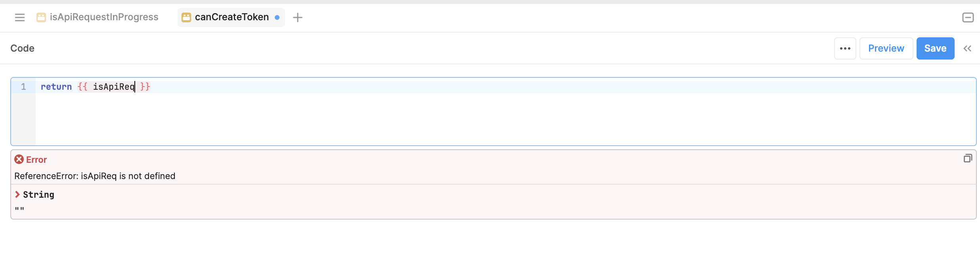Click the unsaved changes dot indicator
Screen dimensions: 980x266
click(277, 17)
